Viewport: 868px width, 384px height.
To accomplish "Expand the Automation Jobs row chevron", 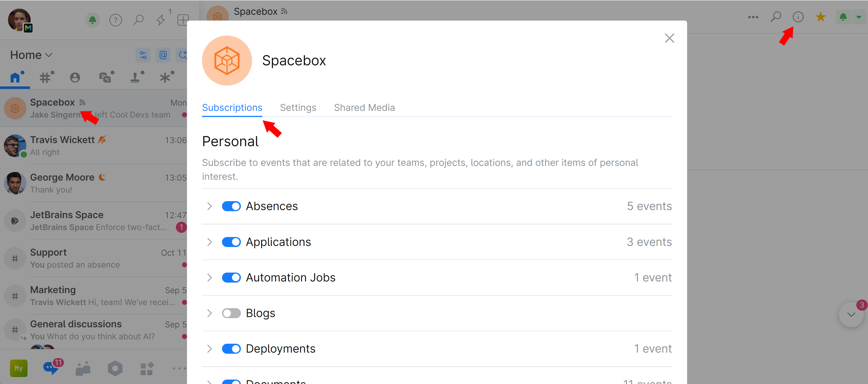I will pos(209,278).
